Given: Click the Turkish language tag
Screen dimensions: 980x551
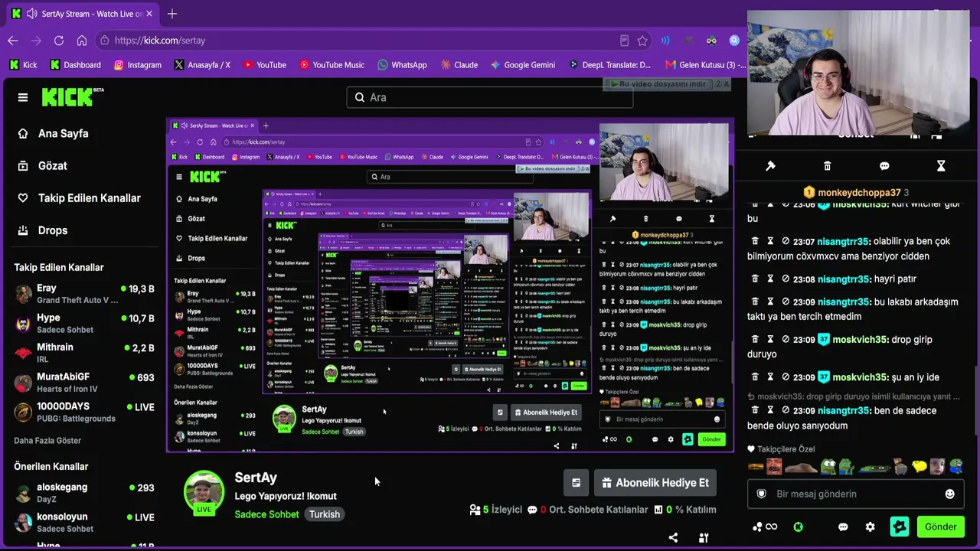Looking at the screenshot, I should click(325, 514).
